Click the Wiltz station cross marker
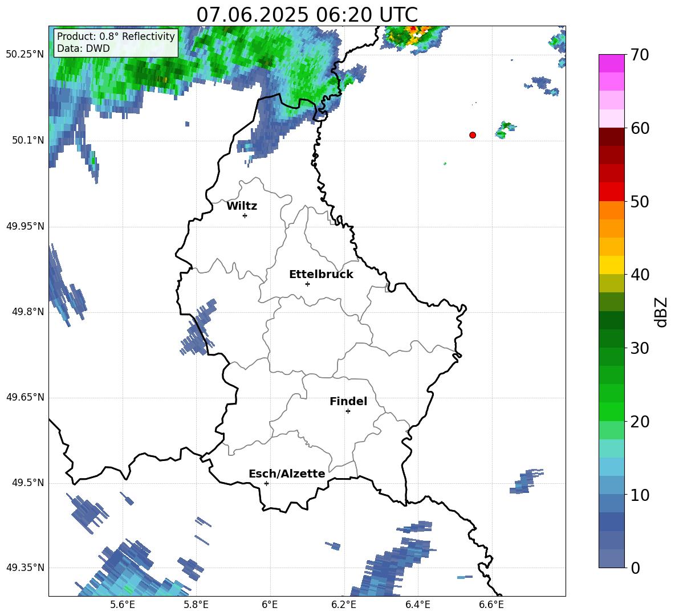Screen dimensions: 675x616 (245, 215)
